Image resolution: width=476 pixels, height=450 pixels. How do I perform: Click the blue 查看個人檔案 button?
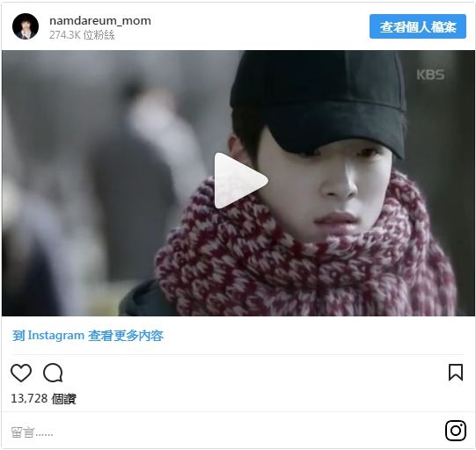click(418, 26)
